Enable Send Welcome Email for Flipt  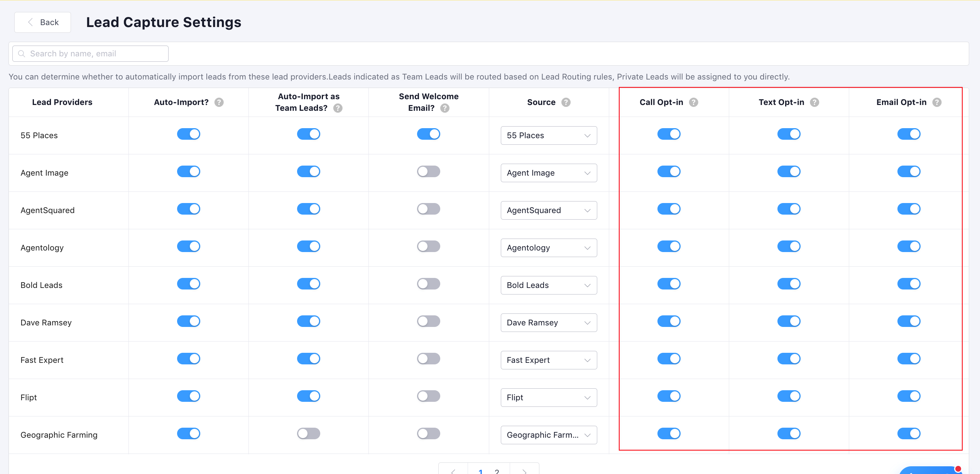(429, 396)
